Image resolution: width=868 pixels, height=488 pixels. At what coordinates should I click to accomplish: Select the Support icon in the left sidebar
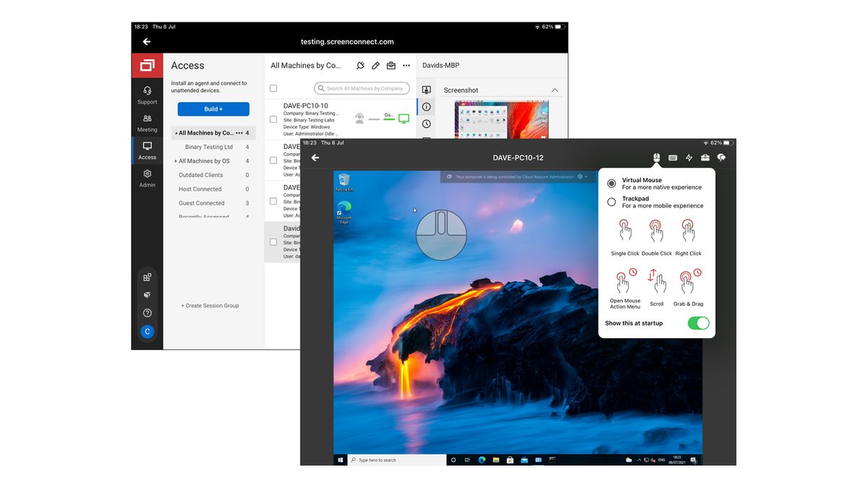click(147, 94)
